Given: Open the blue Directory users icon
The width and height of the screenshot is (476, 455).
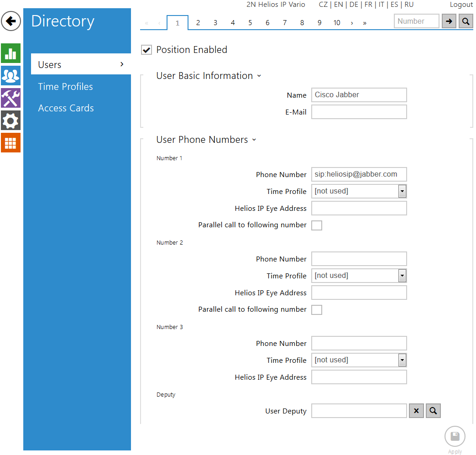Looking at the screenshot, I should click(x=10, y=76).
